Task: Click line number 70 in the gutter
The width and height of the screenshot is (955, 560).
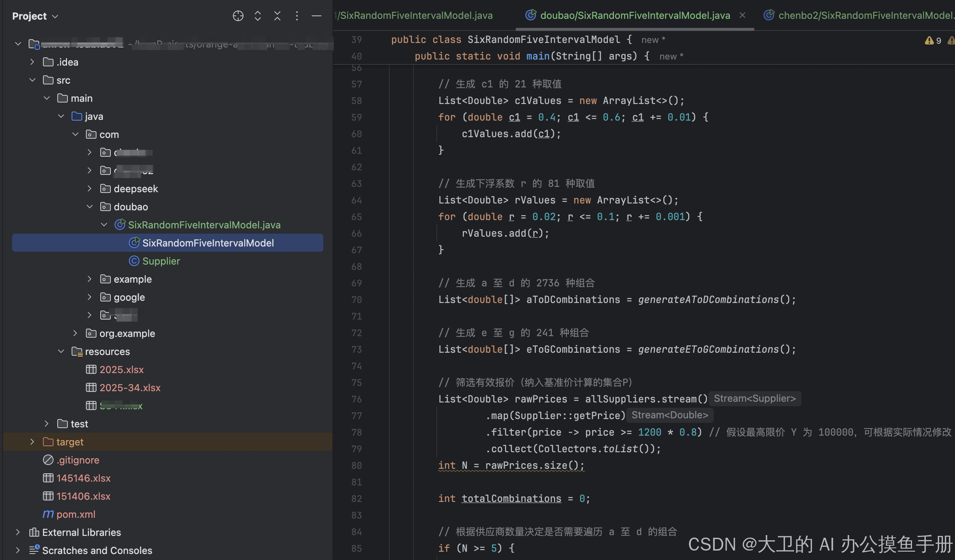Action: point(356,300)
